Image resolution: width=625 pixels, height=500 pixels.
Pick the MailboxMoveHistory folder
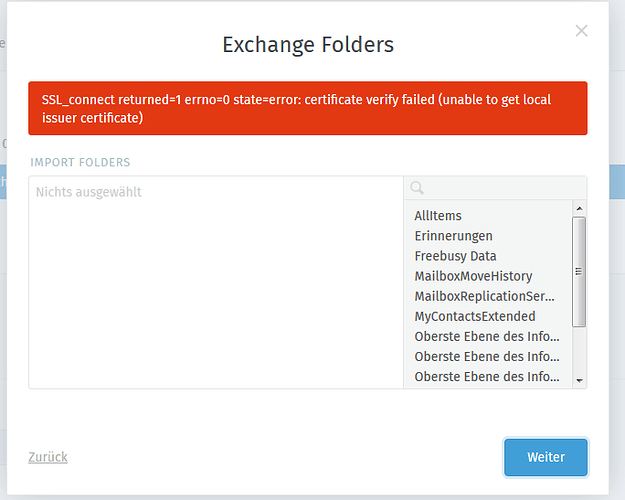[473, 276]
